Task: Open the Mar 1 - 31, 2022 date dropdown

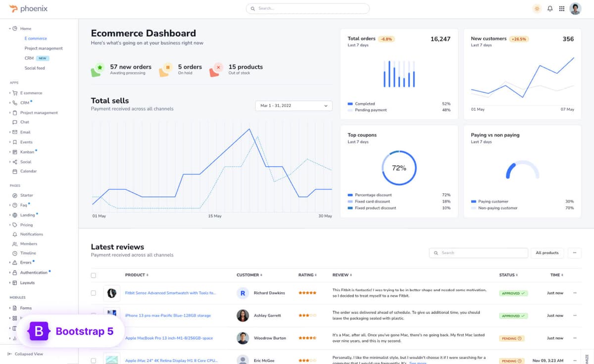Action: coord(294,106)
